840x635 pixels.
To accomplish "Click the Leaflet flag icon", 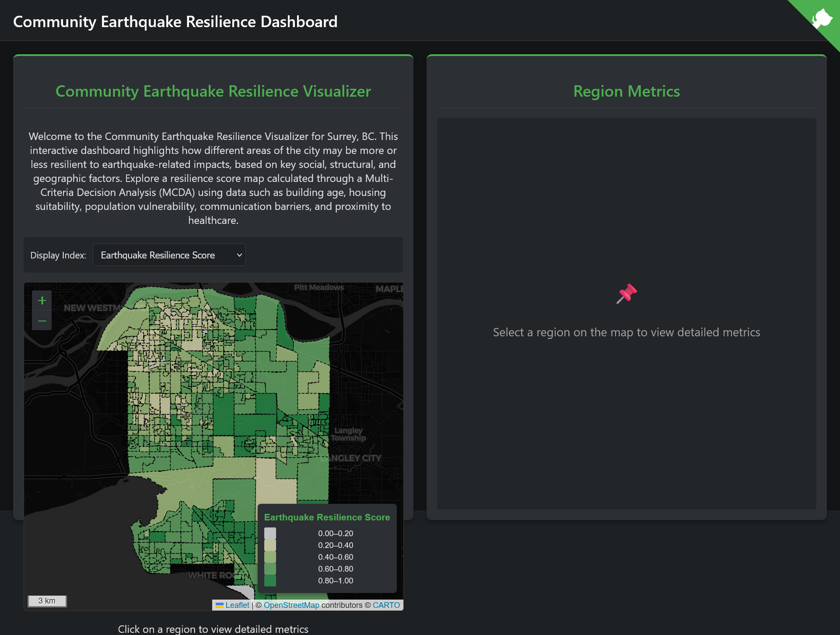I will tap(220, 605).
